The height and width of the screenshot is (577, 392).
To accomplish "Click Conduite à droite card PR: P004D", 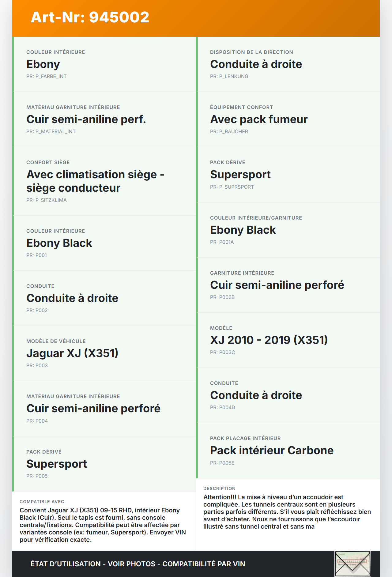I will (288, 395).
